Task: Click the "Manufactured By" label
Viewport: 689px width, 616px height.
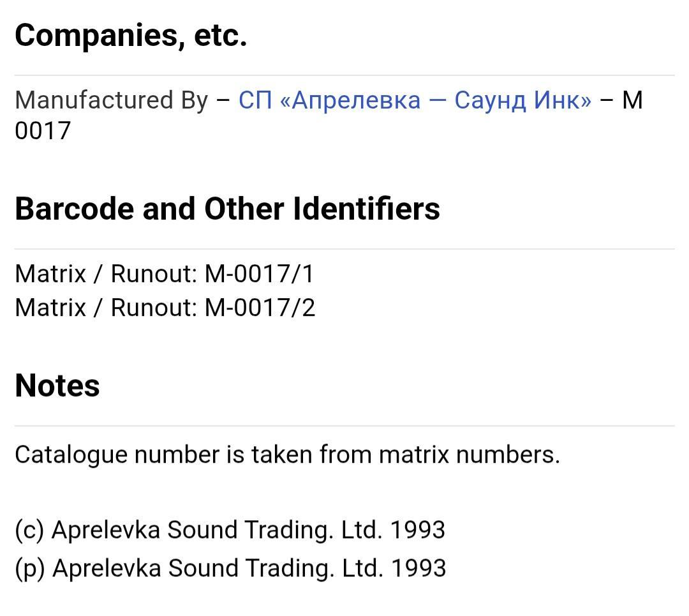Action: (112, 100)
